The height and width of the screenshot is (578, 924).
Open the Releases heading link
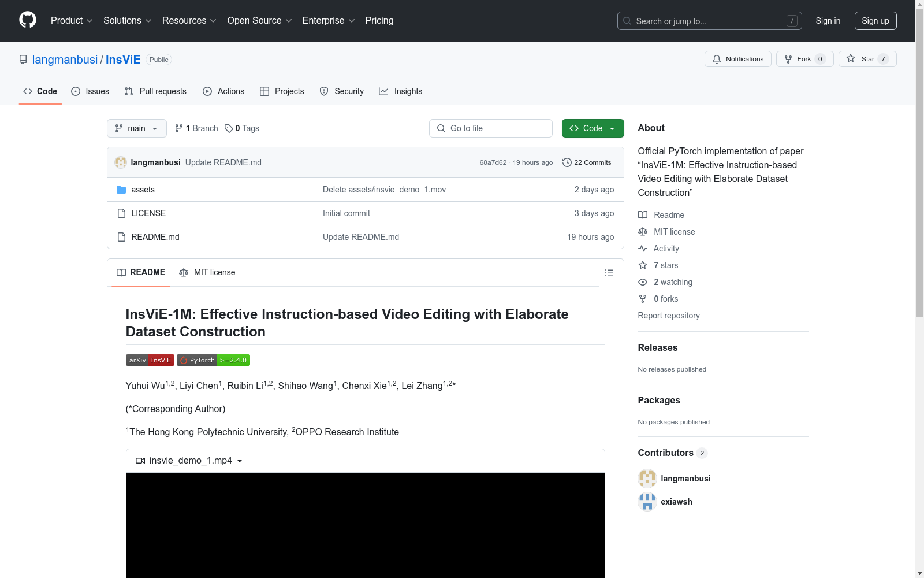(658, 347)
